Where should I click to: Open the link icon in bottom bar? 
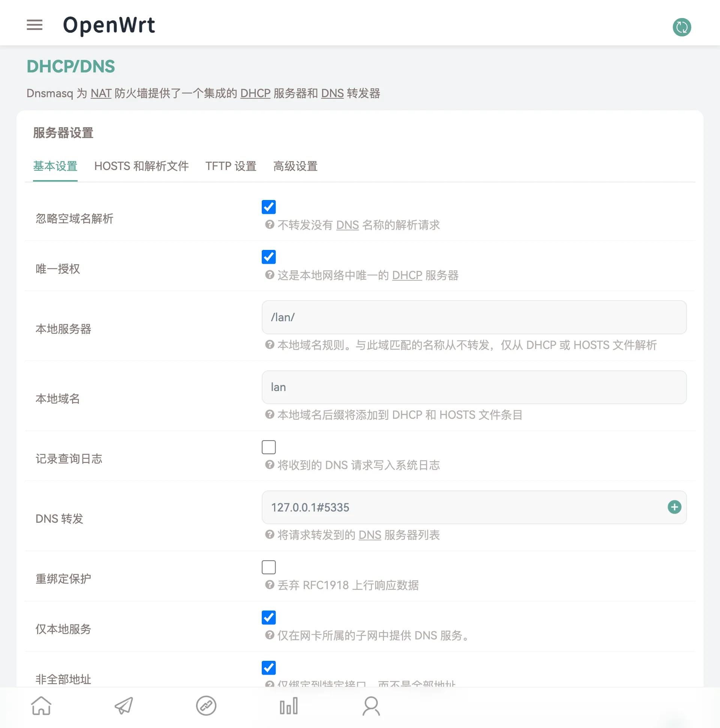coord(206,705)
